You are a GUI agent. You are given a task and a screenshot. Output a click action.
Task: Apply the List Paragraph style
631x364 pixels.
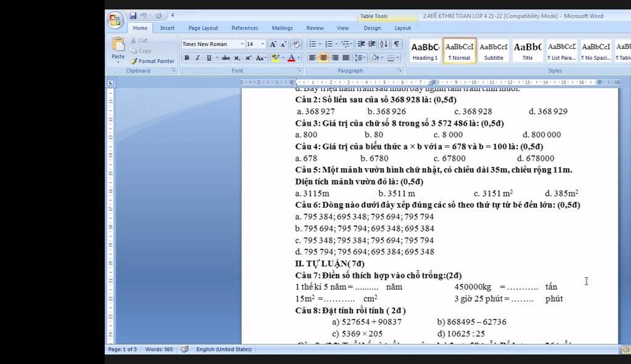click(562, 51)
